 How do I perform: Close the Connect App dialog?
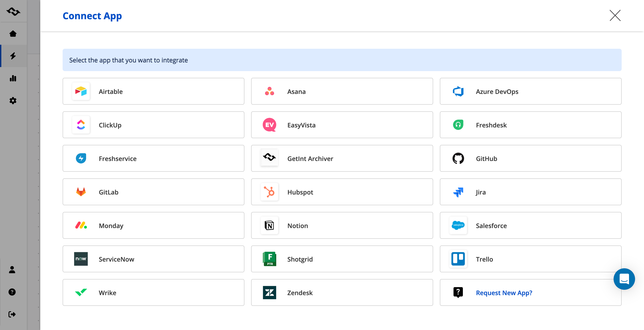click(x=615, y=15)
